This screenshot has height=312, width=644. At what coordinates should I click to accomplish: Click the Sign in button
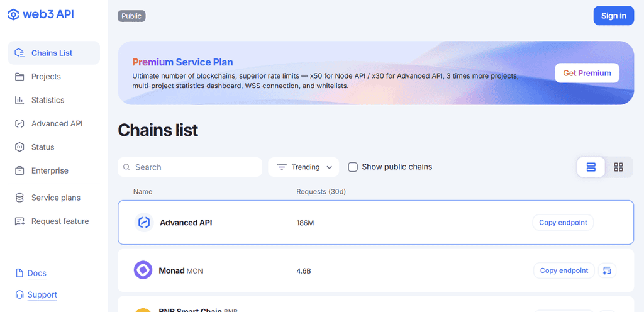pos(614,16)
